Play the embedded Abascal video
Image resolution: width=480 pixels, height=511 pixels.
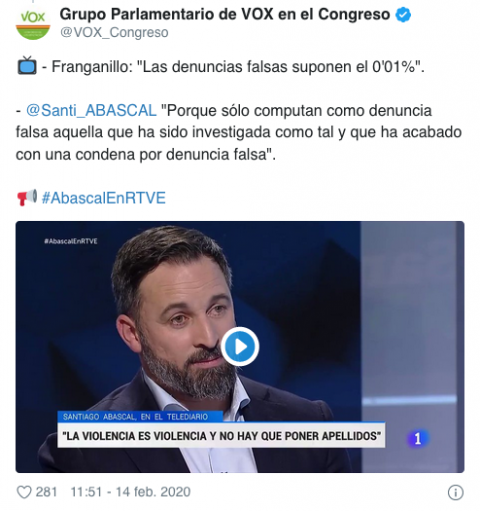[240, 347]
